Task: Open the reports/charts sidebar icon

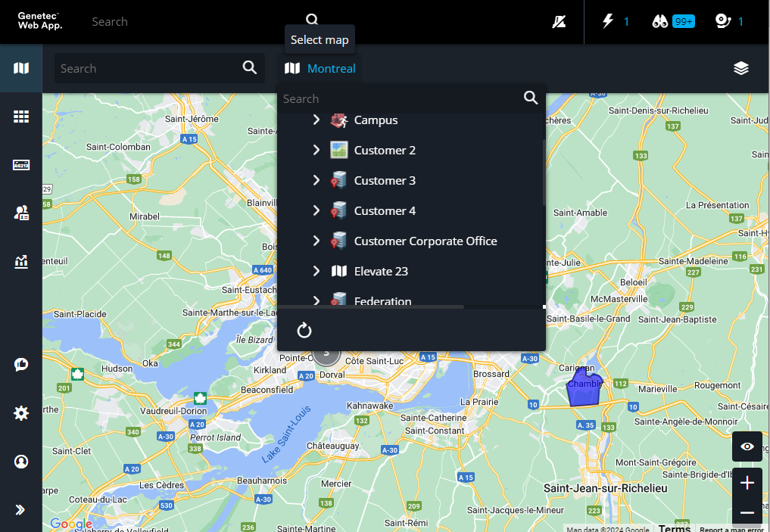Action: coord(21,261)
